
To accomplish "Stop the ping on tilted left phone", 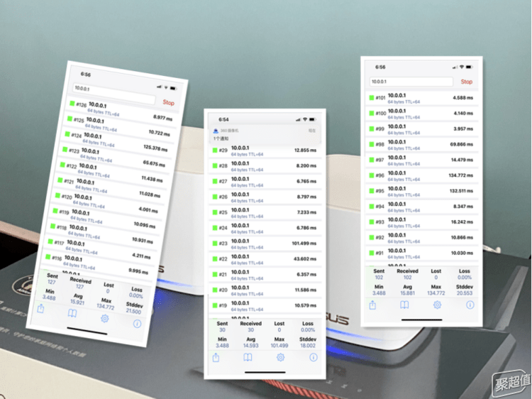I will [x=168, y=102].
